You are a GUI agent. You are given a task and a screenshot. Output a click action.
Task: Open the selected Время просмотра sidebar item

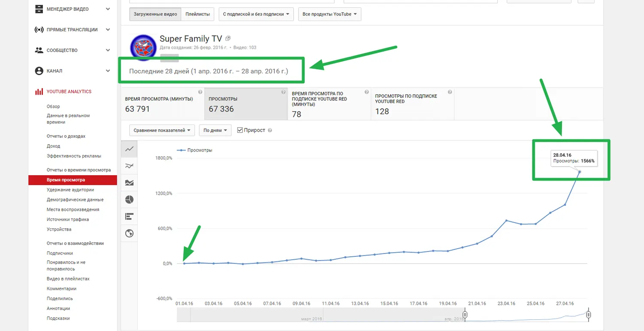tap(73, 180)
